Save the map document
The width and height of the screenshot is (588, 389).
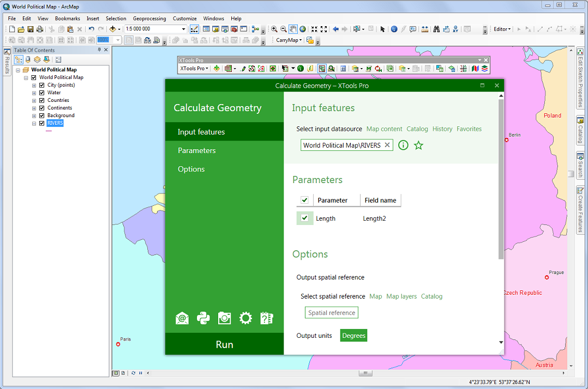click(31, 29)
